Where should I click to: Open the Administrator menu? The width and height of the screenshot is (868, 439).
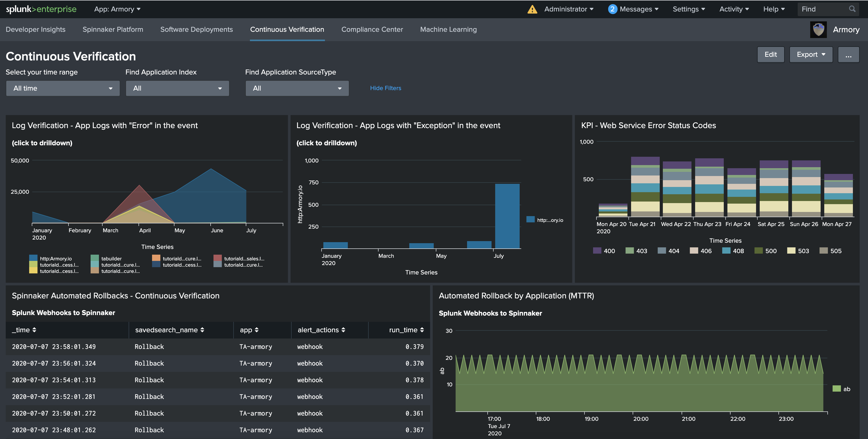569,9
